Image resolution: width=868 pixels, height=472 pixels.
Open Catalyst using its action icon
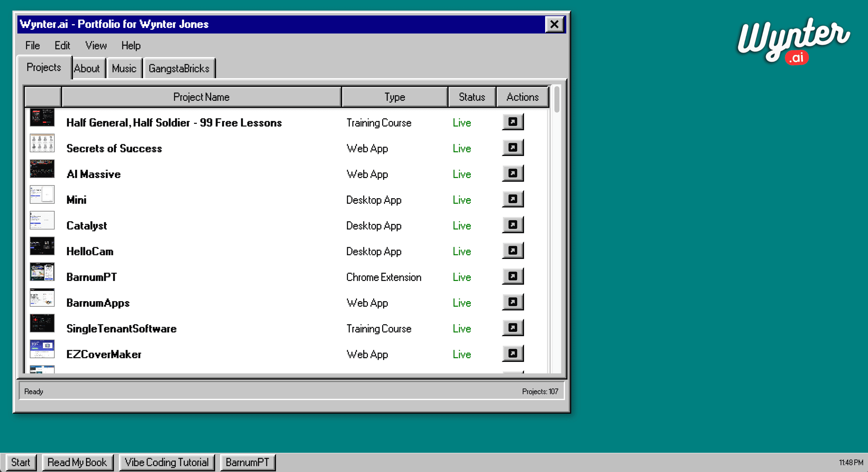point(513,225)
